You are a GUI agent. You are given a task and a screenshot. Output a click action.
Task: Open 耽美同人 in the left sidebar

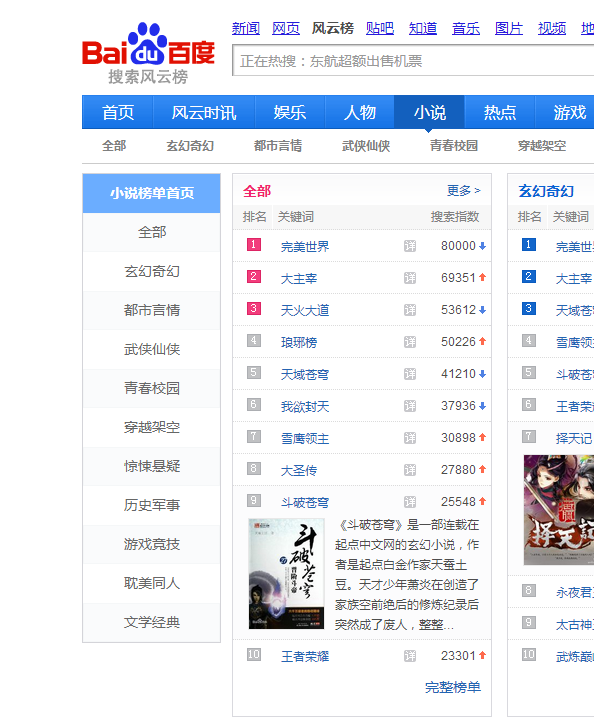[152, 583]
